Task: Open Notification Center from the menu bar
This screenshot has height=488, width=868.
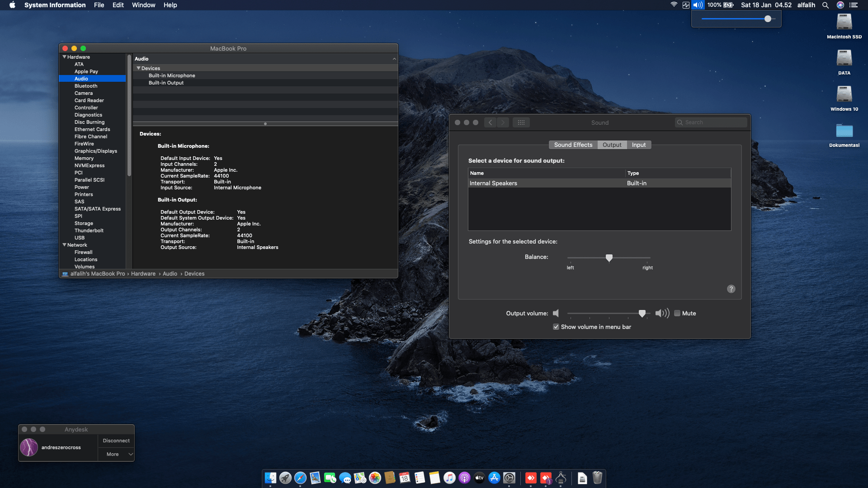Action: (854, 5)
